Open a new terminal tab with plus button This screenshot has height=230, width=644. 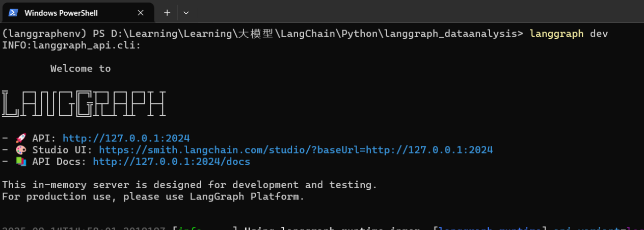pos(167,13)
